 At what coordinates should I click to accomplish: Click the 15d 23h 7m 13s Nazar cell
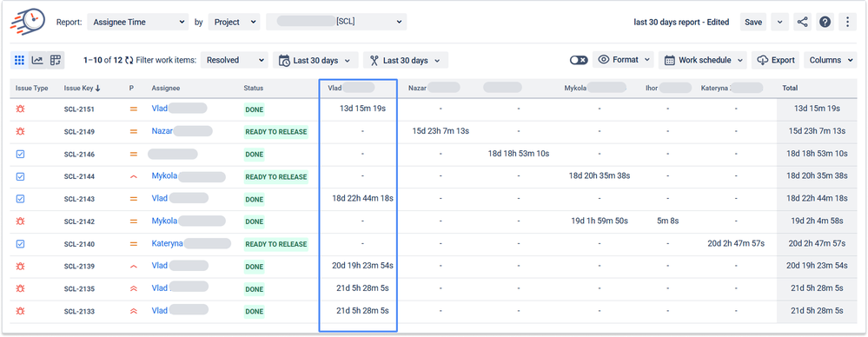click(x=441, y=130)
